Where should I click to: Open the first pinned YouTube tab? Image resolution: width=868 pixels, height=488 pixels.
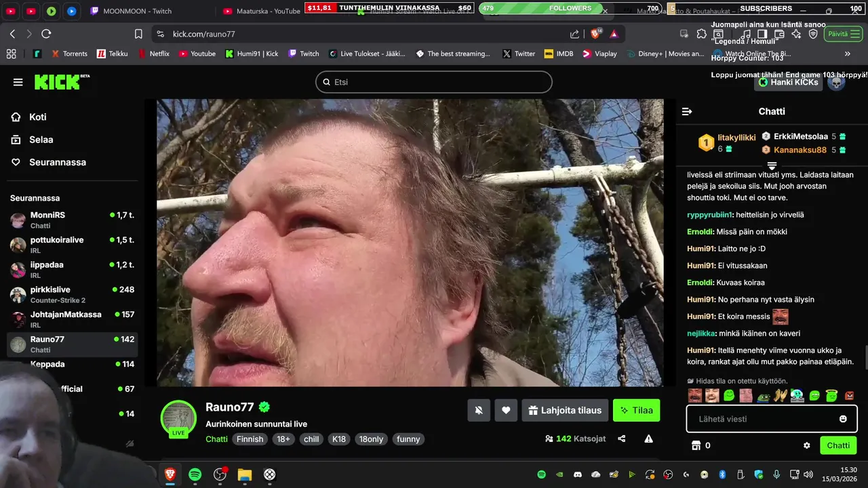(x=11, y=11)
